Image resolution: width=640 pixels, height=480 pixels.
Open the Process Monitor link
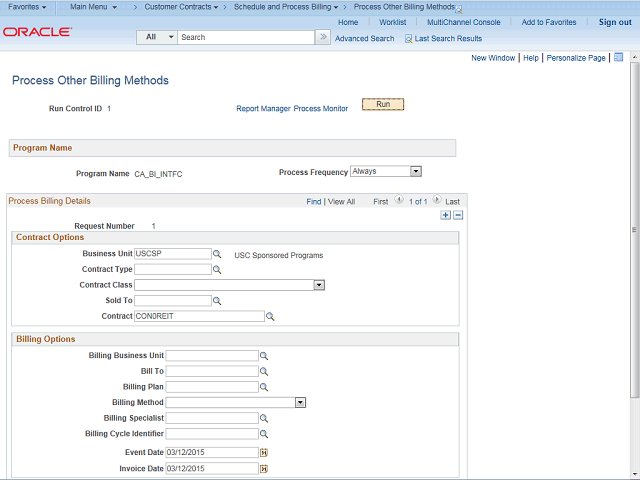tap(321, 109)
